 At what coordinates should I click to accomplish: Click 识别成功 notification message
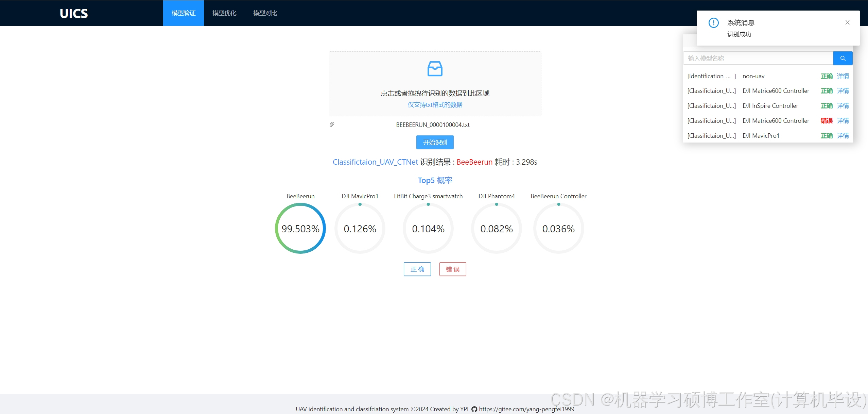point(739,34)
